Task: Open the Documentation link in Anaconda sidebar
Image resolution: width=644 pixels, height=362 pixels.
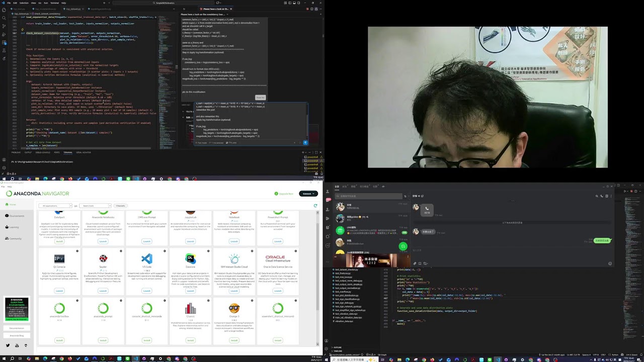Action: tap(17, 328)
